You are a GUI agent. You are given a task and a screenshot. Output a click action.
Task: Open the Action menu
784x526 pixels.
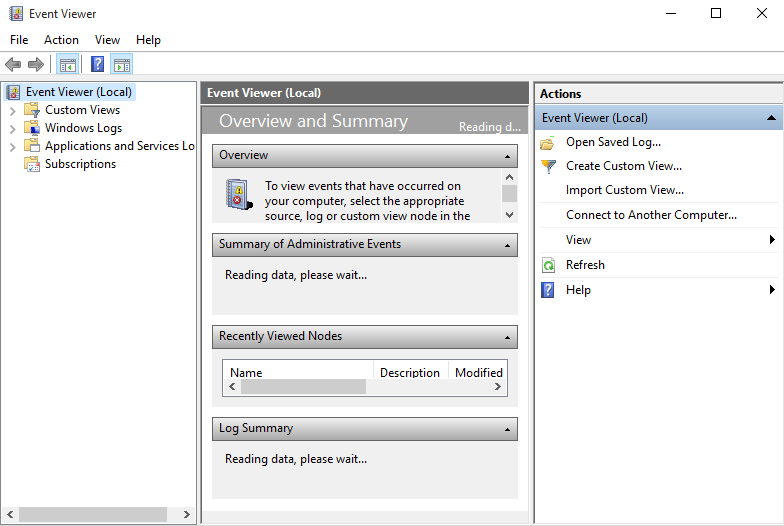(61, 40)
